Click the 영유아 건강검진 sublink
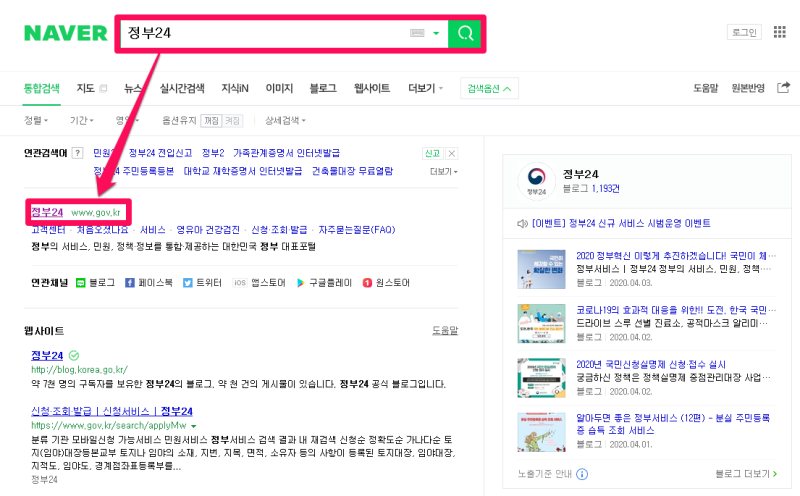Viewport: 800px width, 496px height. click(208, 230)
